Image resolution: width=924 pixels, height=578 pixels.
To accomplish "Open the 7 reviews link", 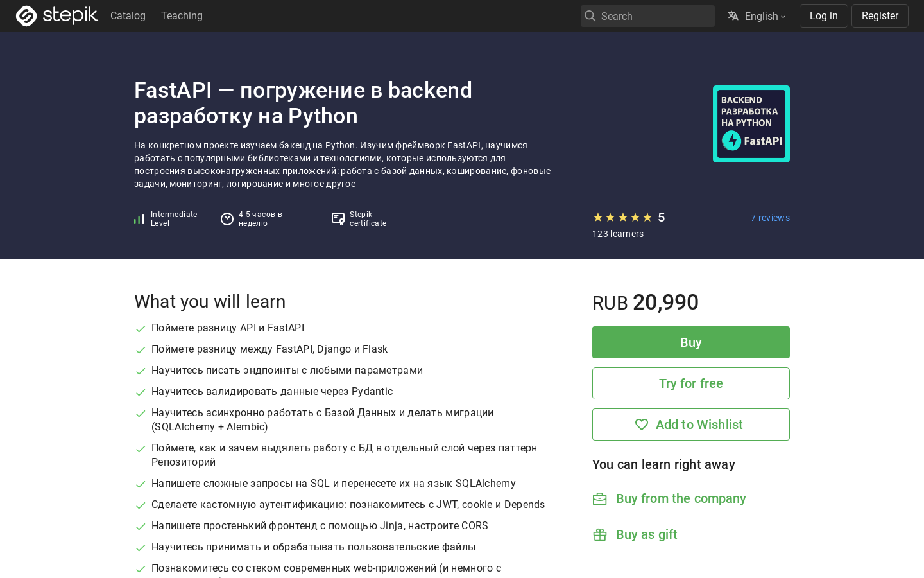I will [x=770, y=218].
